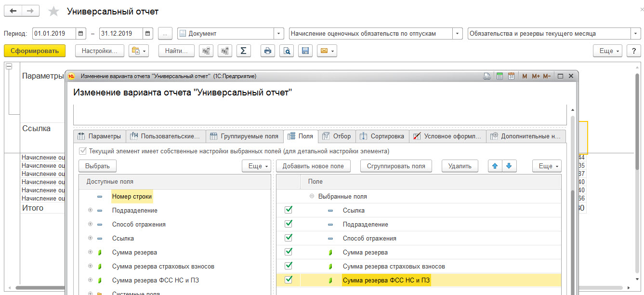Click the save diskette icon
The width and height of the screenshot is (644, 295).
pyautogui.click(x=305, y=51)
